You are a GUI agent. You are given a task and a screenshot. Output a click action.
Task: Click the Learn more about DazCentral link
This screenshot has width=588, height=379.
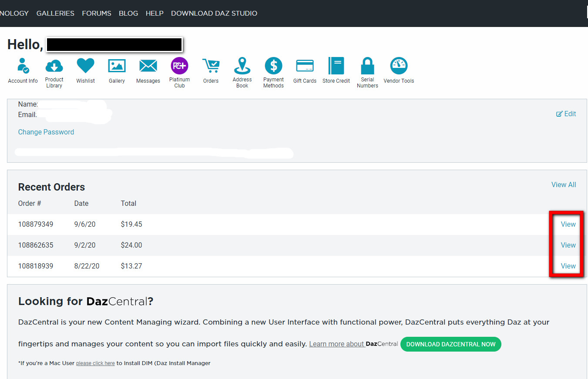point(353,344)
